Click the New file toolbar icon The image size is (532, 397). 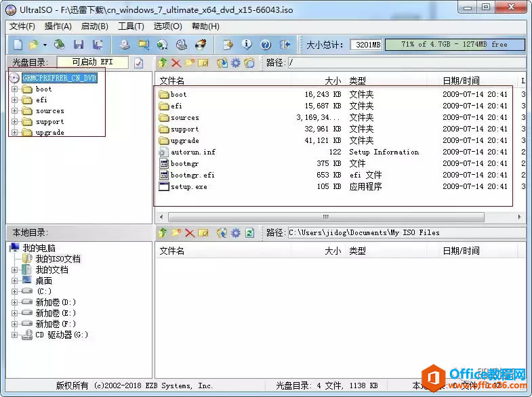18,45
